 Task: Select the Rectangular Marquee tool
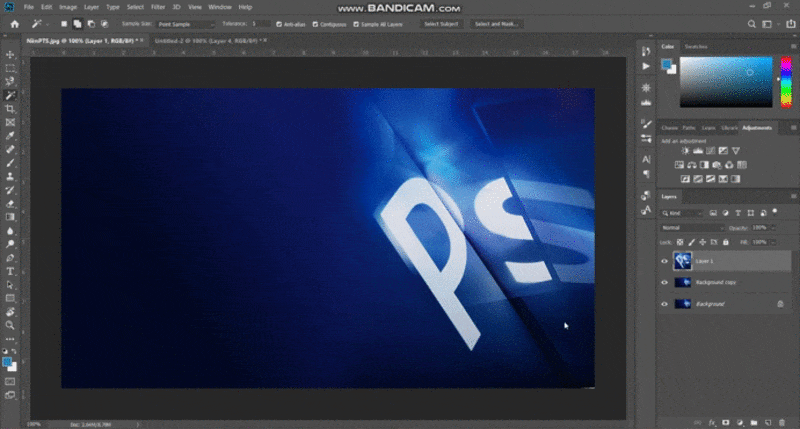click(10, 68)
